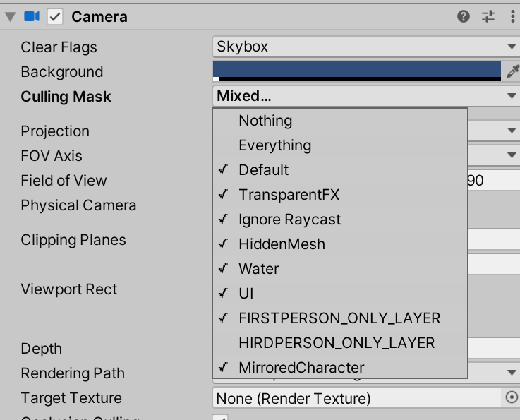Enable the HIRDPERSON_ONLY_LAYER layer option

(337, 343)
